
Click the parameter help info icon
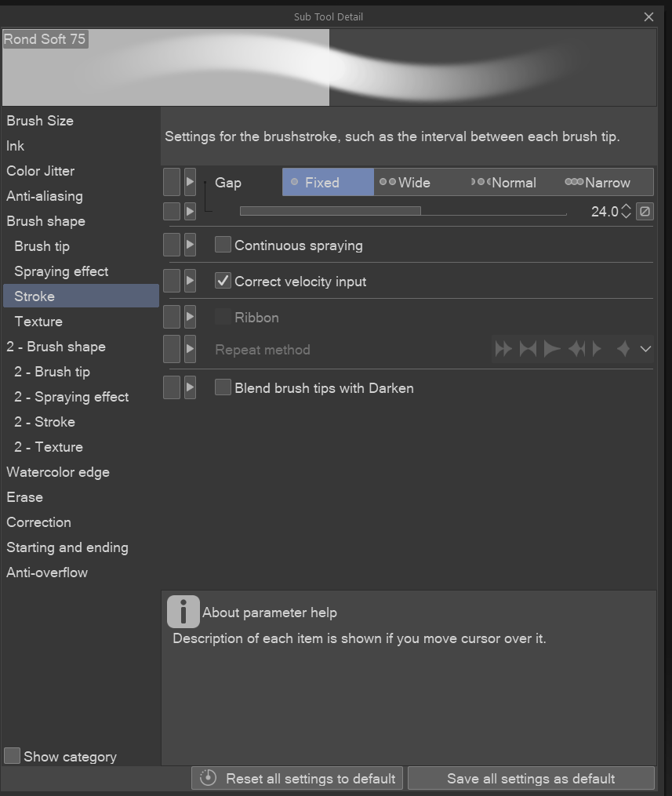(183, 612)
